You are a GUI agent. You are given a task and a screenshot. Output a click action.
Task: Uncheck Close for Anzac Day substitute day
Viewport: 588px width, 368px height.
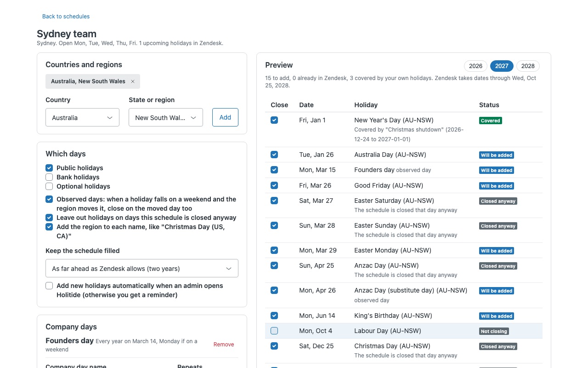tap(274, 290)
